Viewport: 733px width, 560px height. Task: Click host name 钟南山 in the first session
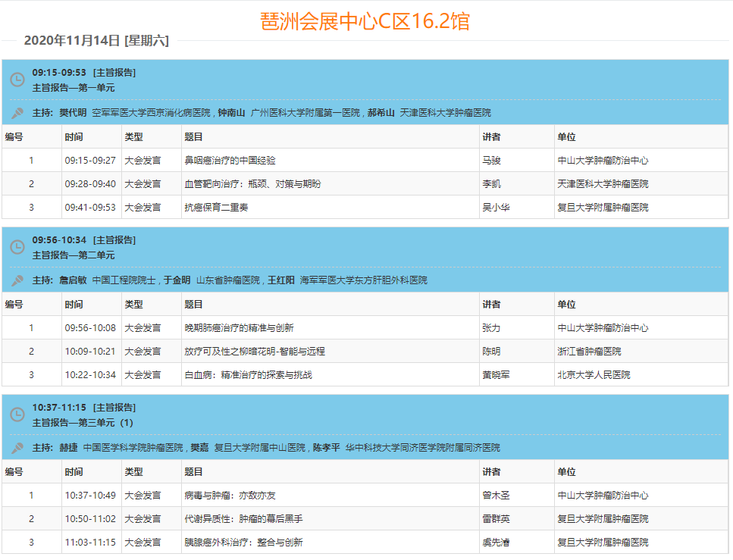coord(231,113)
